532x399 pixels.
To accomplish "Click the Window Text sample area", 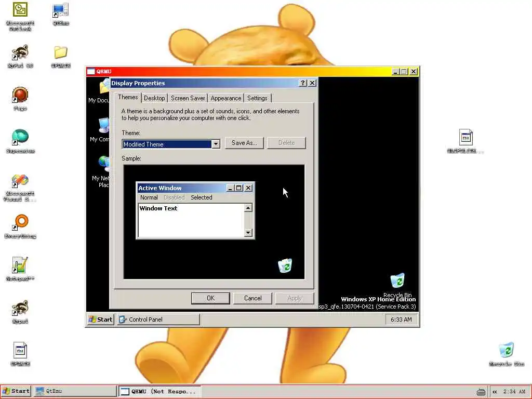I will point(191,220).
